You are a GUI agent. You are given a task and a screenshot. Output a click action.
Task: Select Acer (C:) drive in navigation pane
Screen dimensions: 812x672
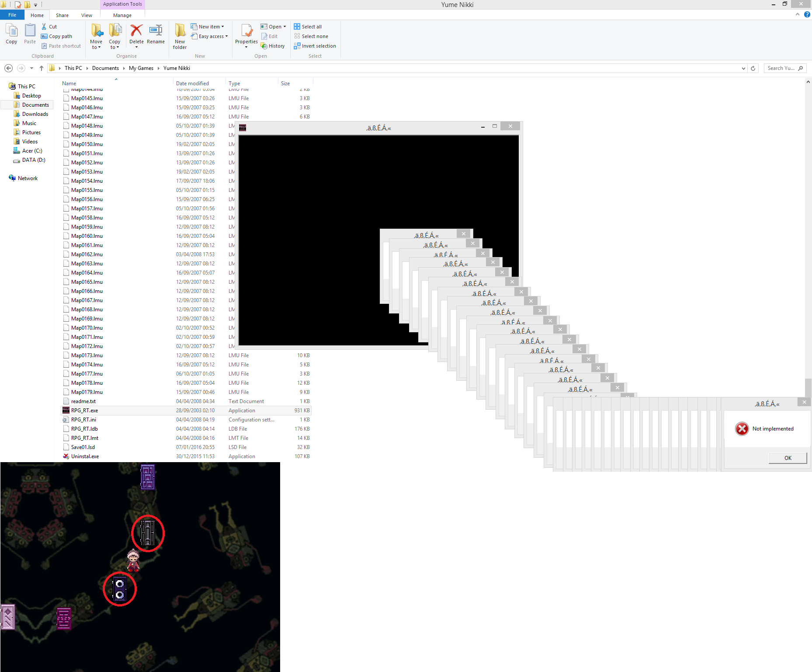coord(32,151)
